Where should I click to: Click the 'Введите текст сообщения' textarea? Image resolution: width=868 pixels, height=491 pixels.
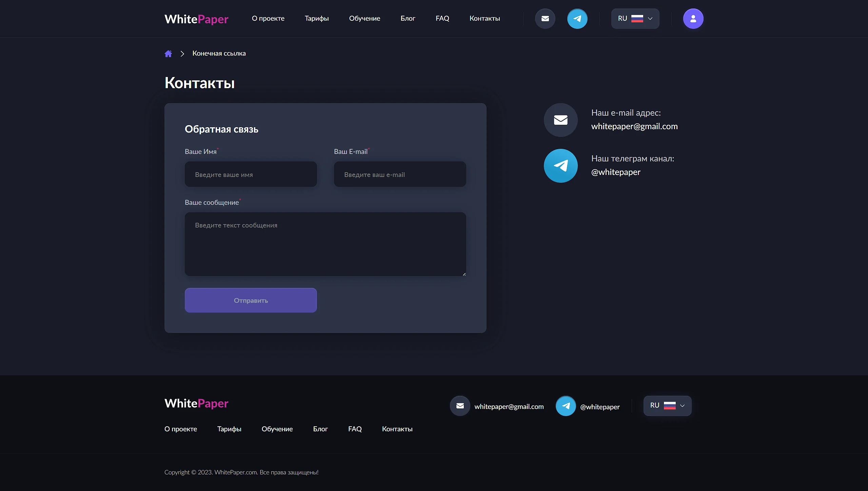[x=325, y=244]
